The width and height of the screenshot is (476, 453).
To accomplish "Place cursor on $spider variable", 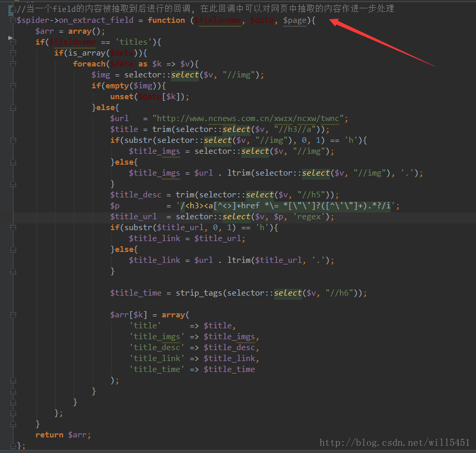I will 33,20.
